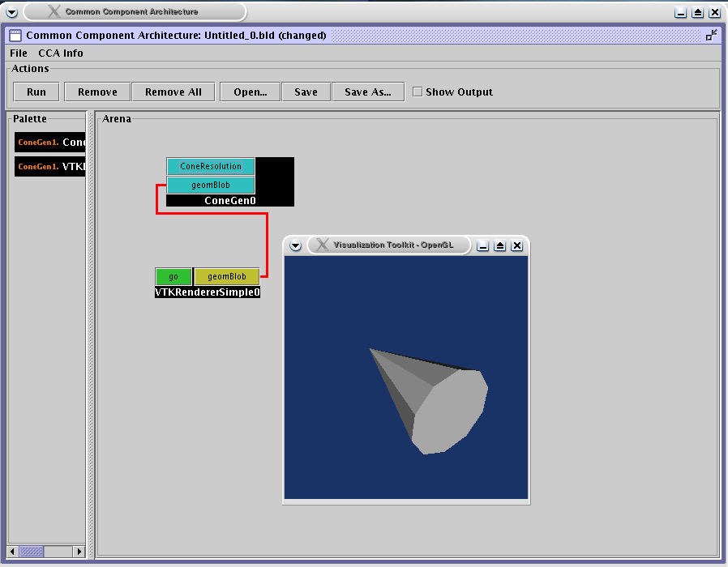728x567 pixels.
Task: Open a file with the Open... button
Action: (x=250, y=92)
